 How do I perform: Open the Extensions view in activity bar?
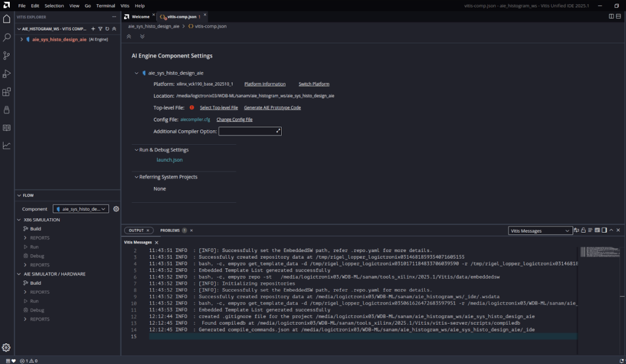[6, 92]
